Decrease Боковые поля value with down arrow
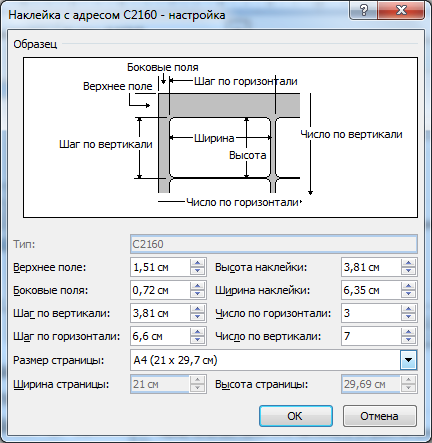The image size is (432, 443). point(197,294)
